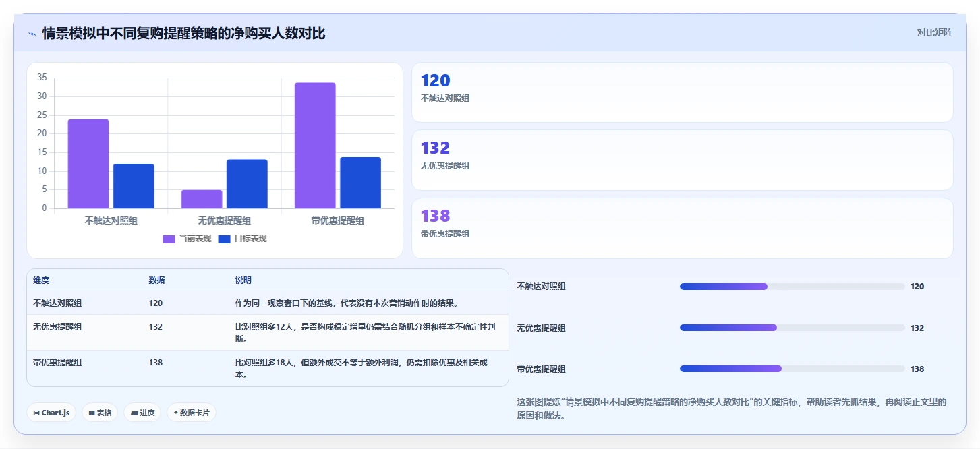Click the 120 value beside progress bar
This screenshot has height=449, width=980.
pos(917,287)
